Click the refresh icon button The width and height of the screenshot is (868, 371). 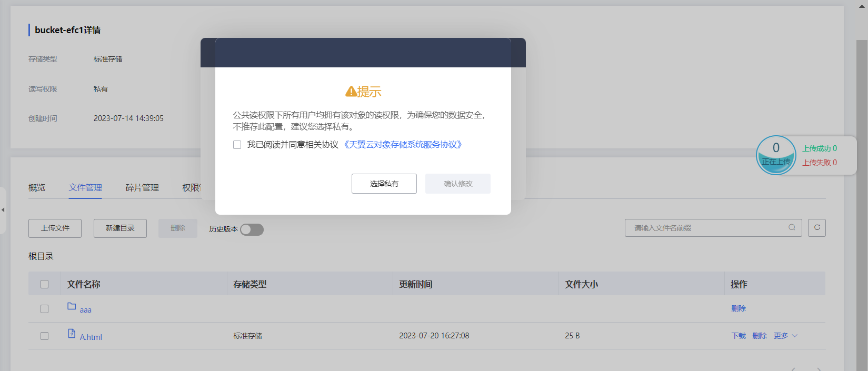817,227
